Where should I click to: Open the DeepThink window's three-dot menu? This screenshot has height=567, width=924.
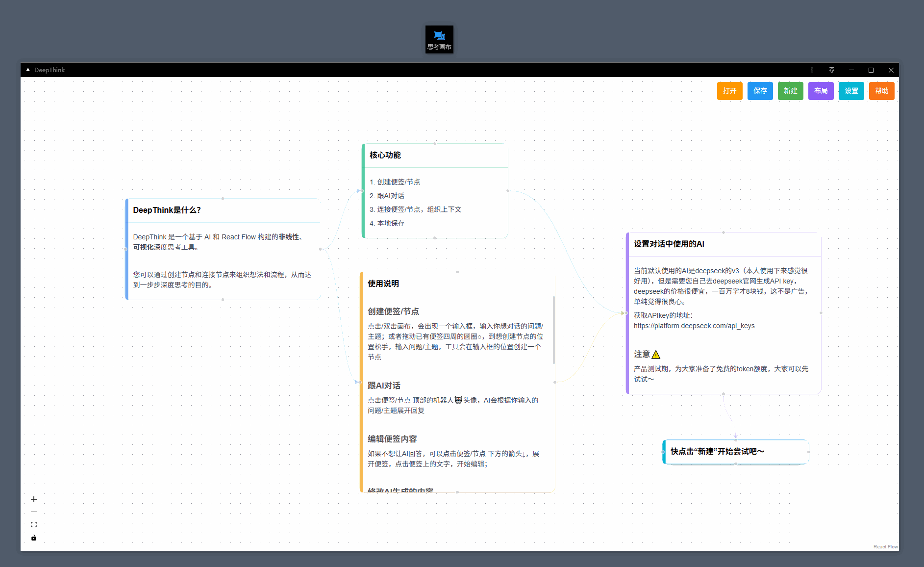812,70
